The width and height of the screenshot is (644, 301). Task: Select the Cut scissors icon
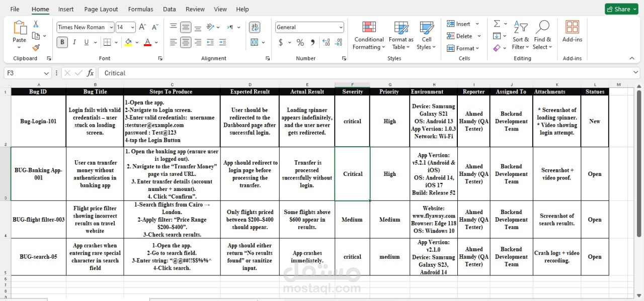coord(36,24)
